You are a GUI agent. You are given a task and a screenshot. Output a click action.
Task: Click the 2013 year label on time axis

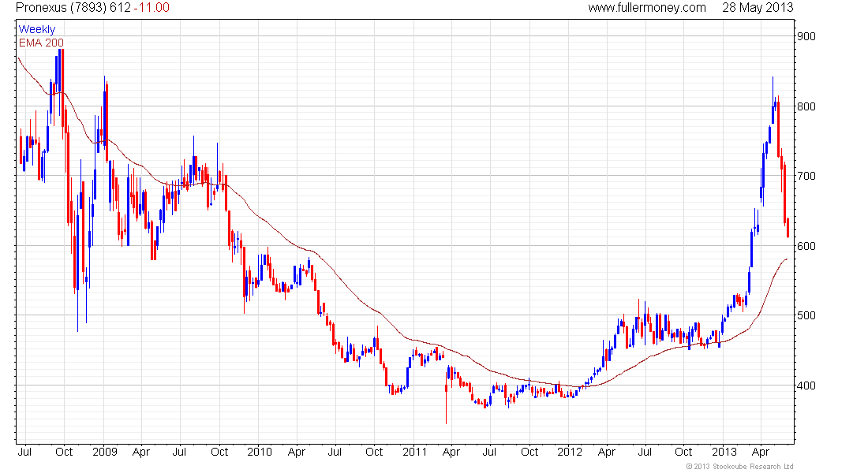tap(724, 452)
